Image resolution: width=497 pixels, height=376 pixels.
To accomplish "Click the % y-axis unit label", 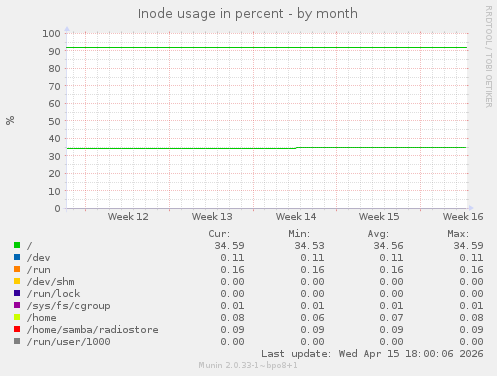I will pyautogui.click(x=10, y=120).
